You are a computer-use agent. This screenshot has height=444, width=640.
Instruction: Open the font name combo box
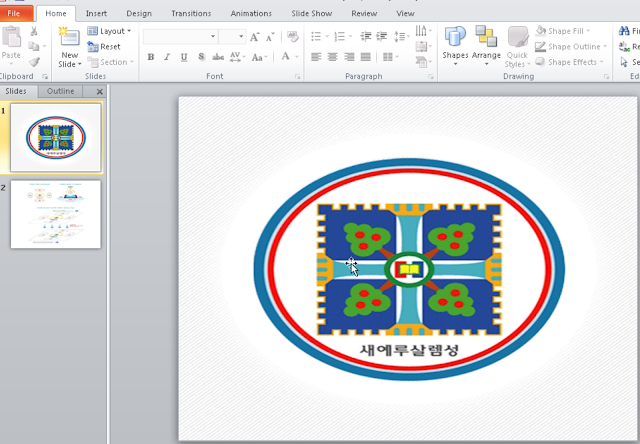tap(180, 37)
